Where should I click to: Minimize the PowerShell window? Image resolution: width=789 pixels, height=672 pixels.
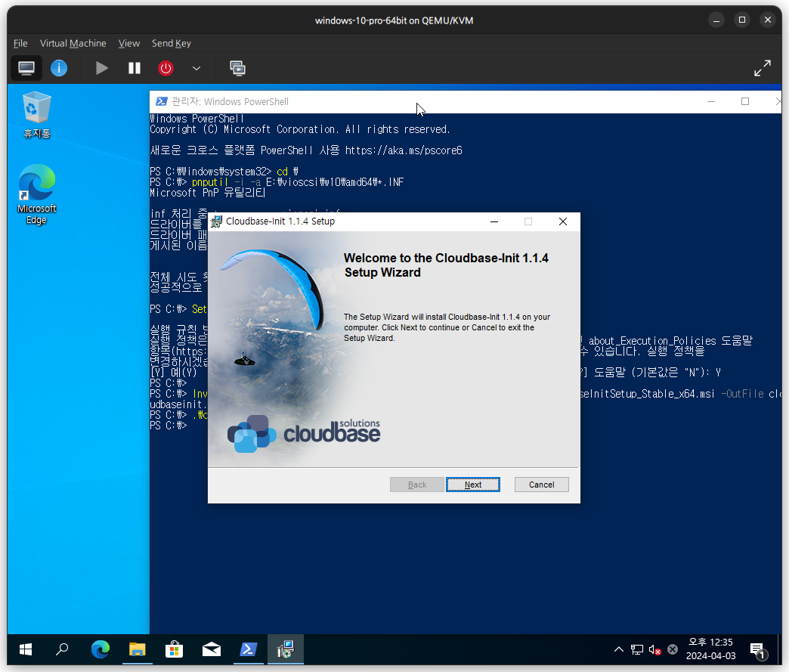(710, 101)
